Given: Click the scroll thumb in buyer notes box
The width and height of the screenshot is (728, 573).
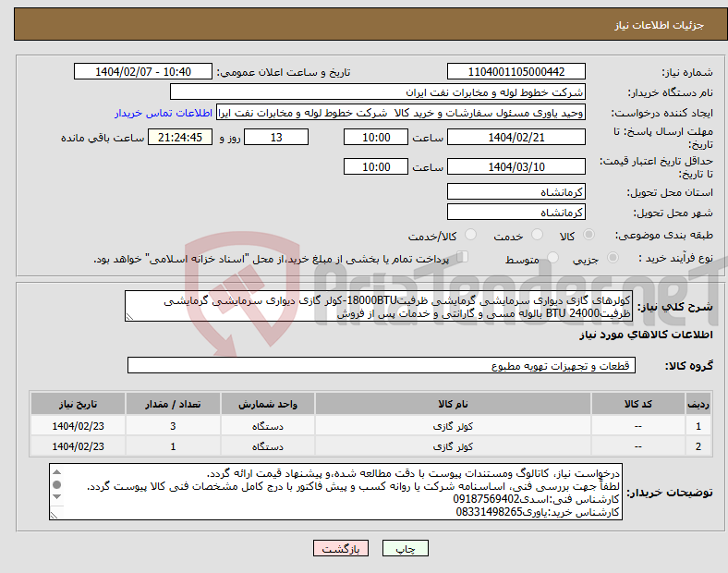Looking at the screenshot, I should [56, 485].
